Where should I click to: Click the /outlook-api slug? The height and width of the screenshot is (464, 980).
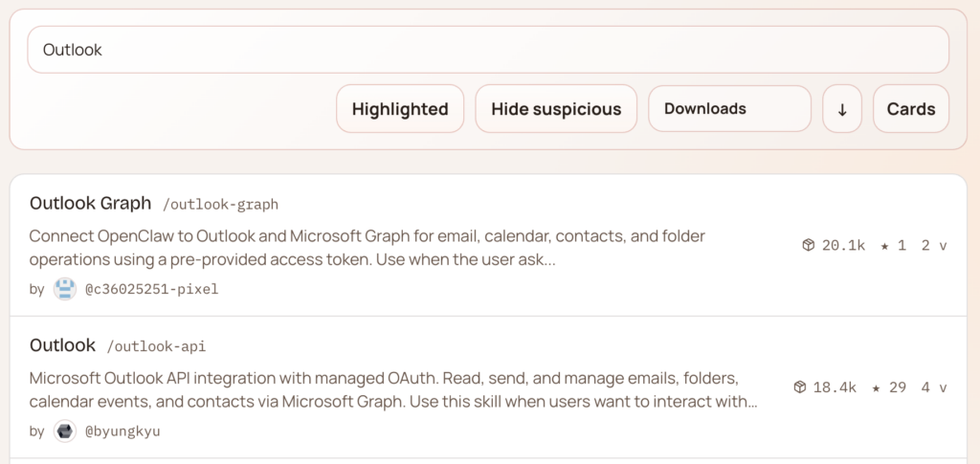pyautogui.click(x=157, y=346)
